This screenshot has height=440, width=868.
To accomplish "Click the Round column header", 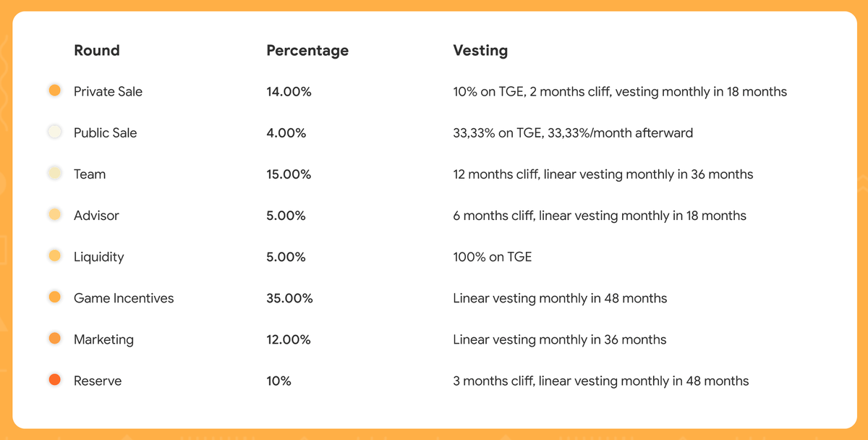I will point(96,51).
